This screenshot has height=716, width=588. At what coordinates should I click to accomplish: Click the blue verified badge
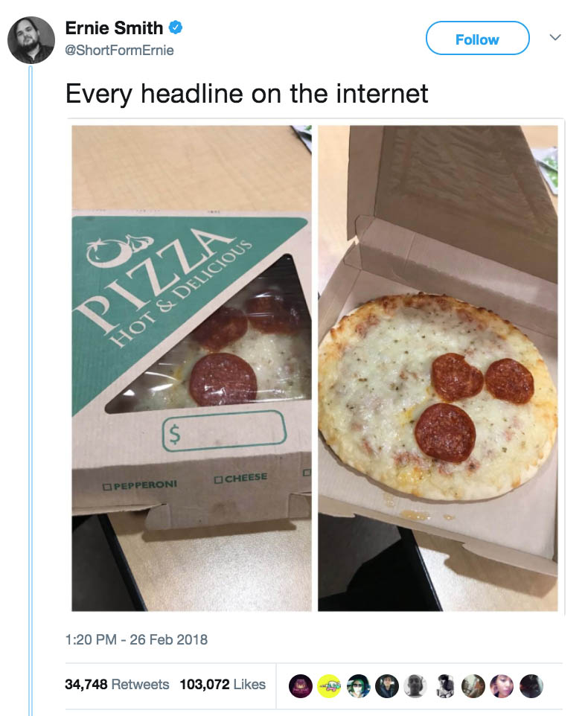176,28
